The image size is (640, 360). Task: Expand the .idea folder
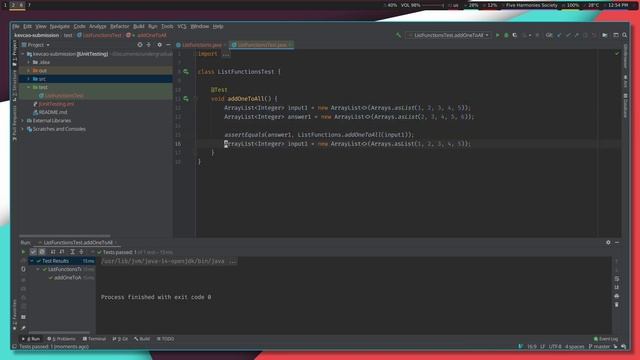(x=29, y=62)
